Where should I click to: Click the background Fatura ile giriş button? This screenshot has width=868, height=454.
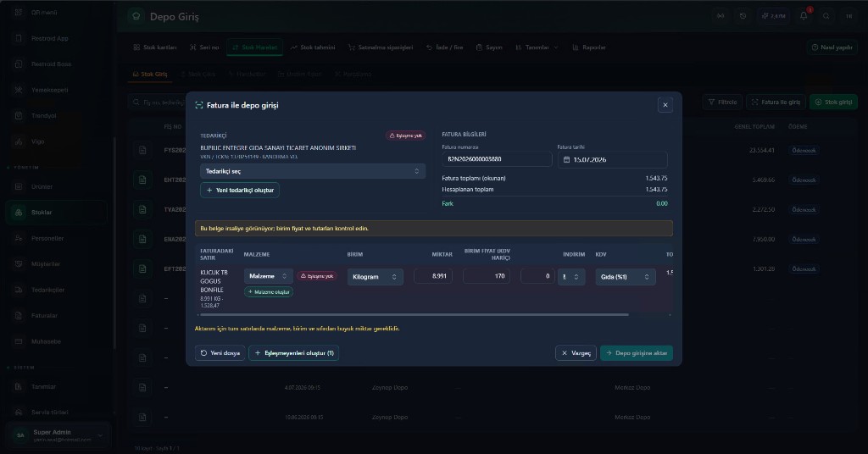[776, 102]
